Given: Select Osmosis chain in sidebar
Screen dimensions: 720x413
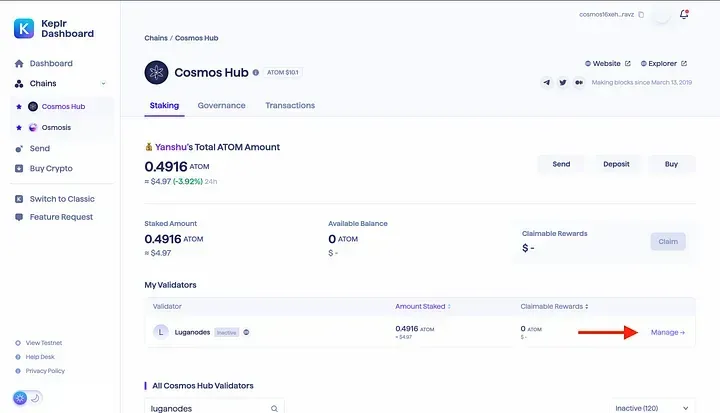Looking at the screenshot, I should [56, 128].
